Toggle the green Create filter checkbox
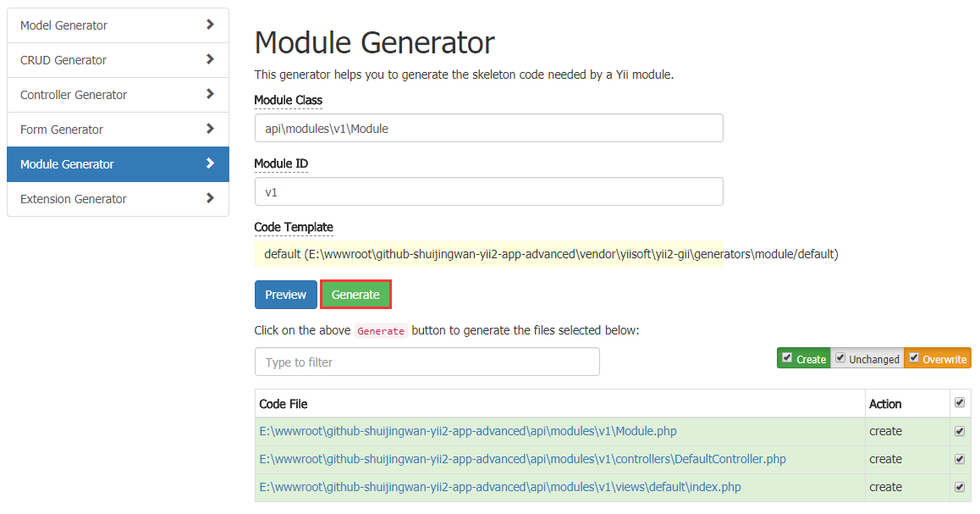Image resolution: width=980 pixels, height=514 pixels. [787, 357]
